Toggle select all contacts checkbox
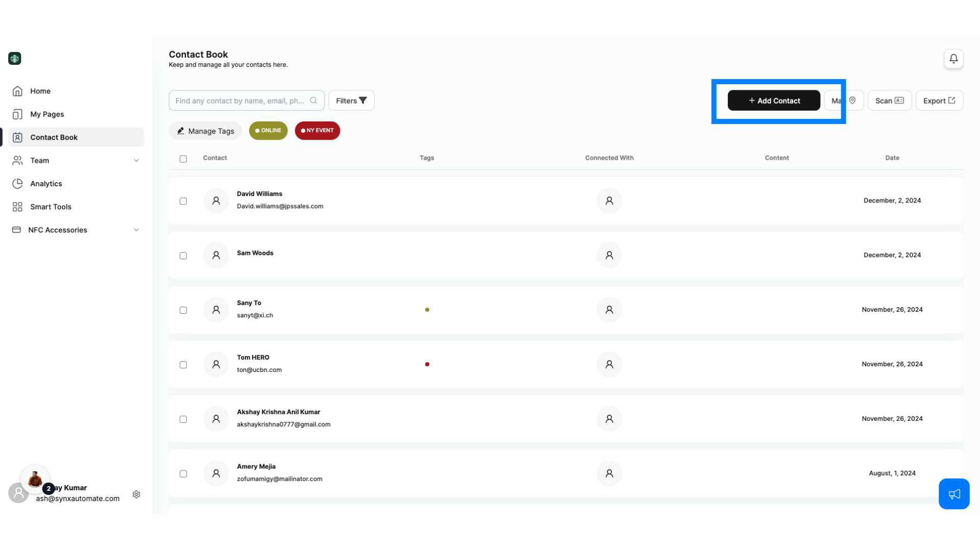Viewport: 980px width, 551px height. [x=183, y=158]
